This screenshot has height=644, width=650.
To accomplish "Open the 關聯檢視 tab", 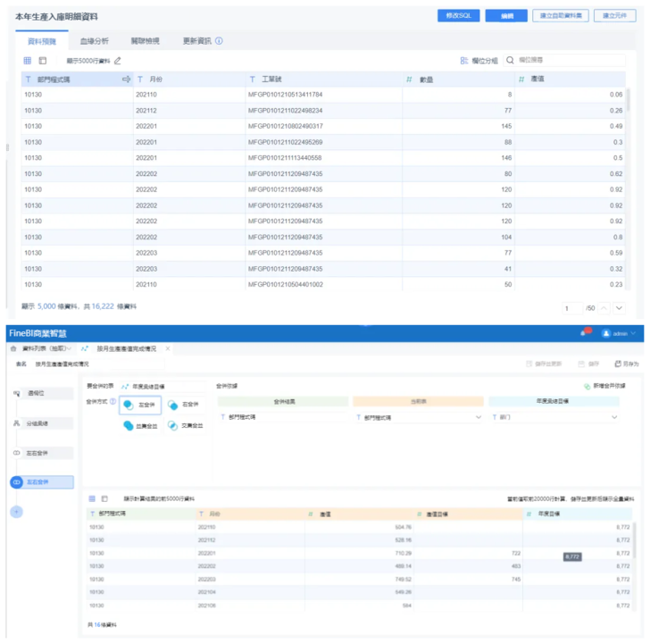I will click(145, 41).
